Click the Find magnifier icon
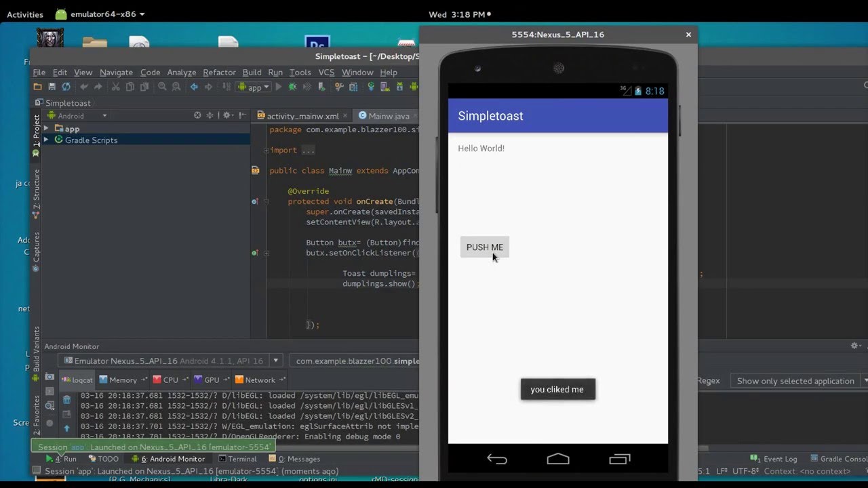Viewport: 868px width, 488px height. coord(162,87)
